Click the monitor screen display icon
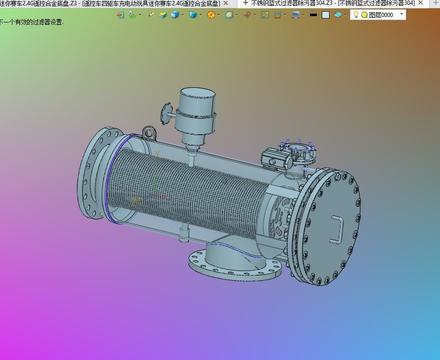 click(296, 15)
